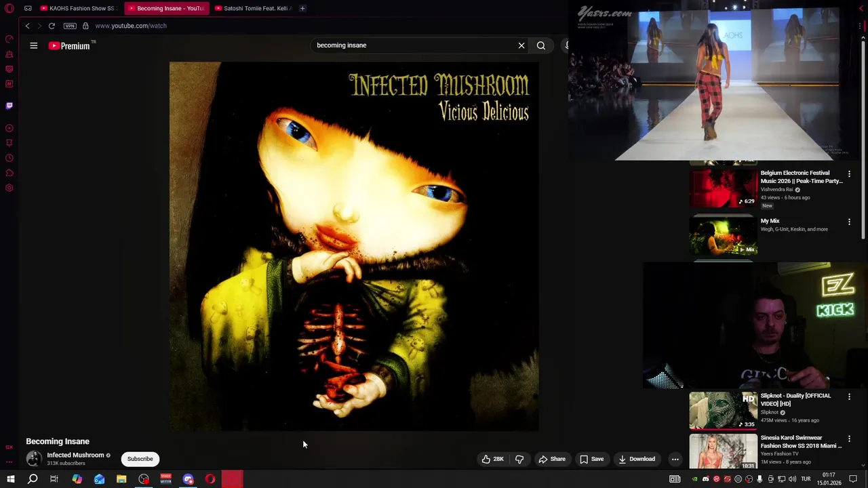The image size is (868, 488).
Task: Open the Infected Mushroom channel name
Action: (75, 455)
